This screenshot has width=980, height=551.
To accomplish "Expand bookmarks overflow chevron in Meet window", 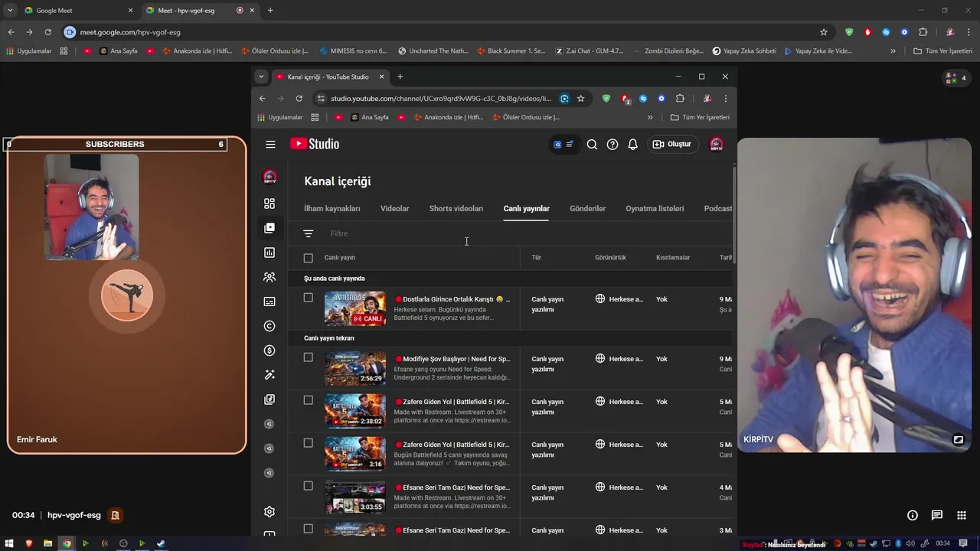I will point(893,51).
